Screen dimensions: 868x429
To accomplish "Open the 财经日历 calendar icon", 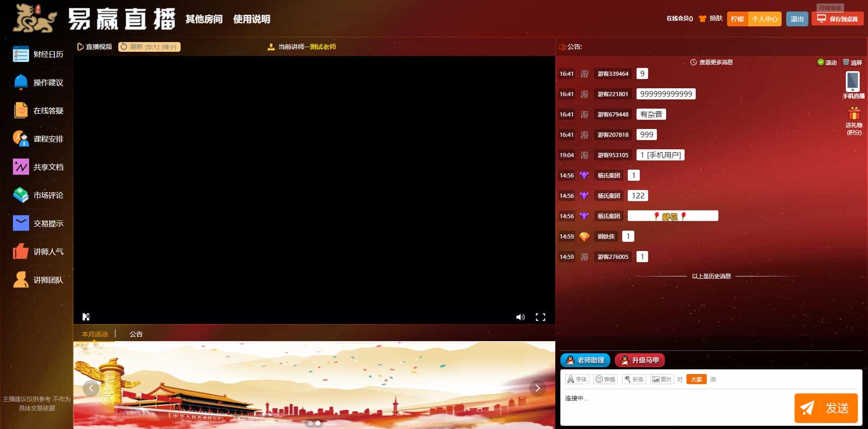I will 21,54.
